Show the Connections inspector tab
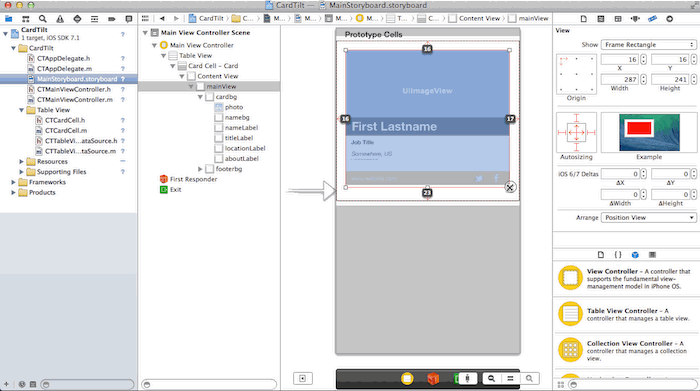This screenshot has width=700, height=391. pyautogui.click(x=669, y=19)
